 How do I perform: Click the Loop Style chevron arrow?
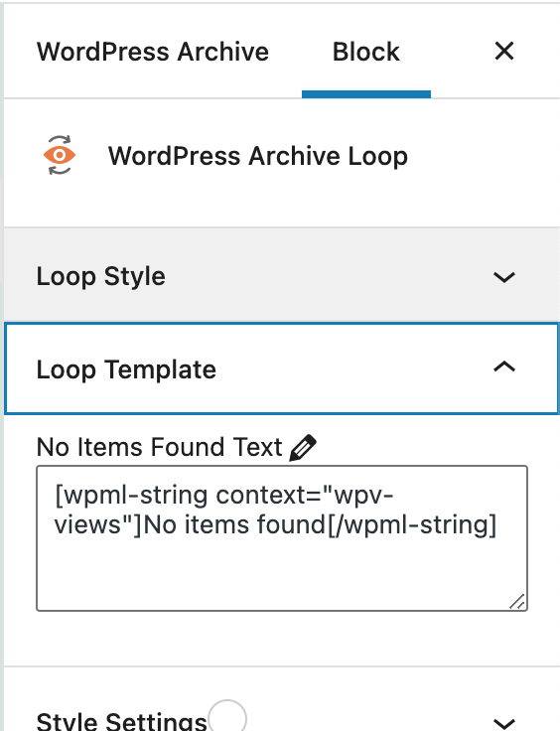pos(504,277)
